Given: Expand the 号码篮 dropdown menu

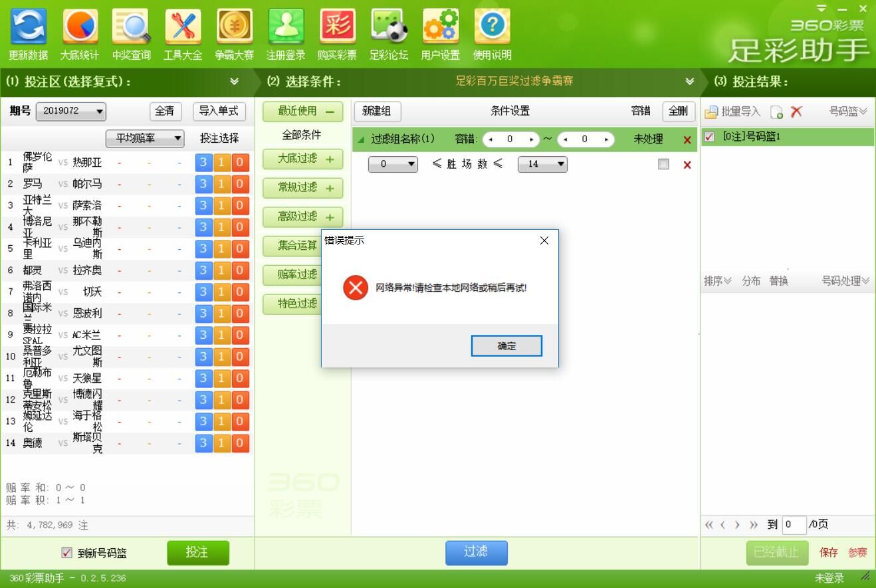Looking at the screenshot, I should 848,112.
